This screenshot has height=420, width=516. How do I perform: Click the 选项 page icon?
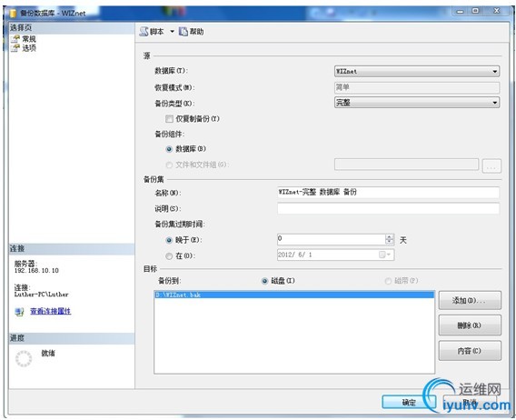pos(15,48)
